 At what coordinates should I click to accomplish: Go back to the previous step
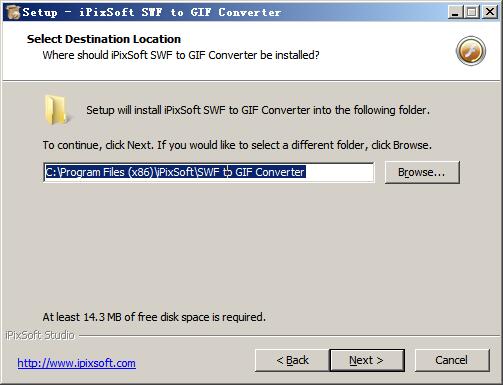[292, 360]
